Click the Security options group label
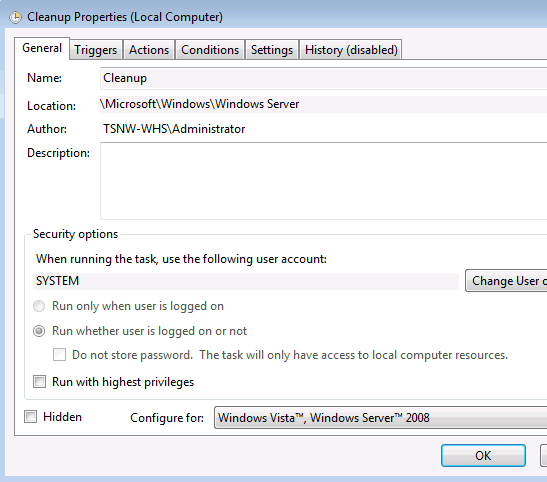Image resolution: width=547 pixels, height=482 pixels. [x=75, y=234]
